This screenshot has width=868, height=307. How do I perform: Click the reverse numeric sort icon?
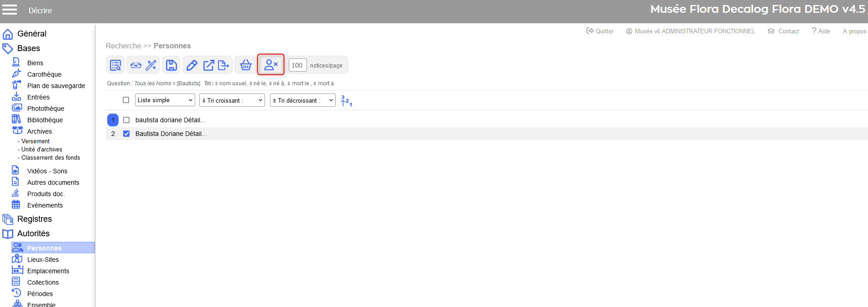(346, 101)
